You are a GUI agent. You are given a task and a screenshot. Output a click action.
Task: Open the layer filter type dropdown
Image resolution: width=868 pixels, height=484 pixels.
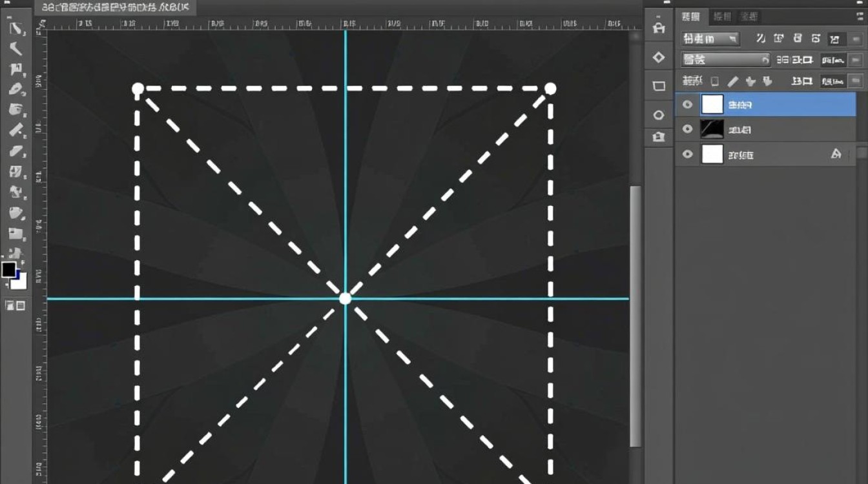(x=710, y=39)
